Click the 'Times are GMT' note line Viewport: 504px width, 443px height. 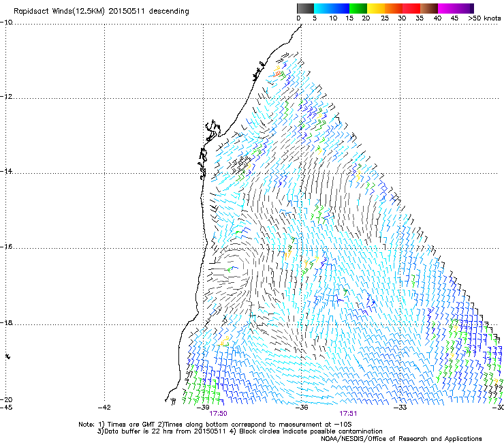215,425
